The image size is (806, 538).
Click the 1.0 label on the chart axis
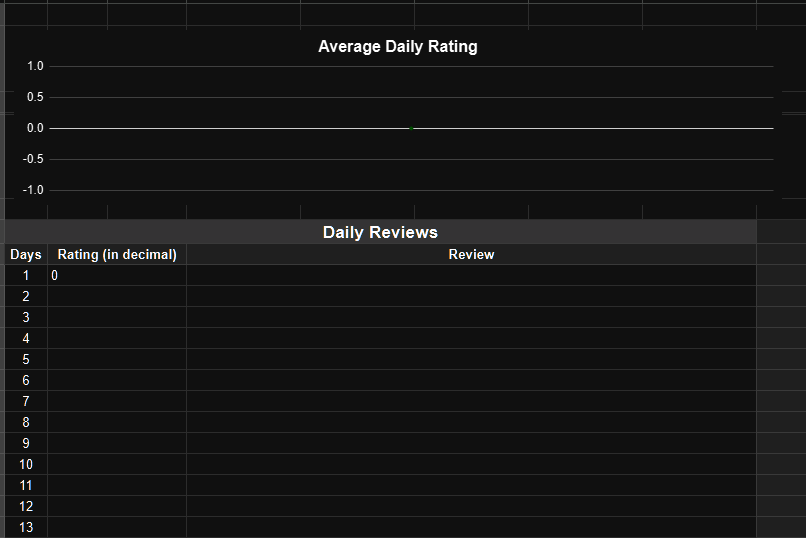tap(35, 66)
